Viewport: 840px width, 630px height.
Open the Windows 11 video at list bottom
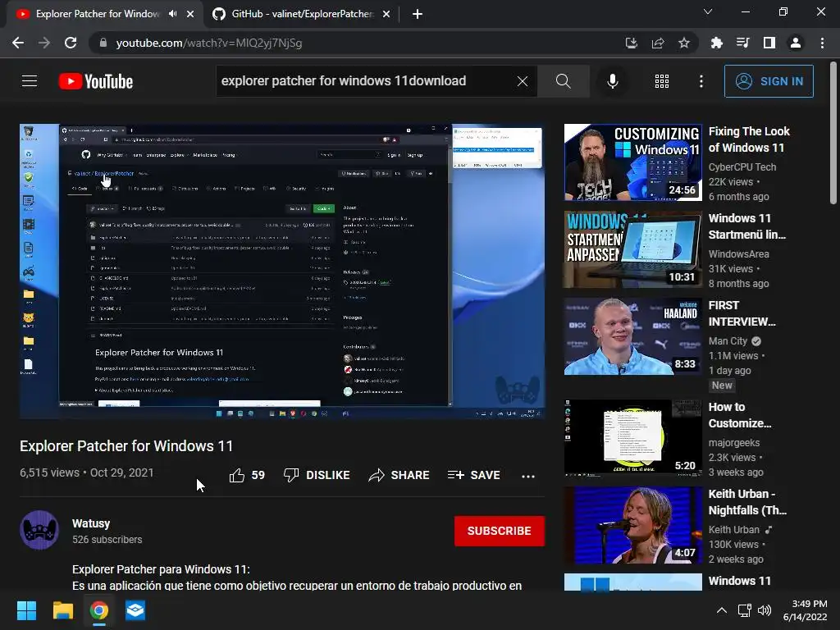tap(633, 582)
